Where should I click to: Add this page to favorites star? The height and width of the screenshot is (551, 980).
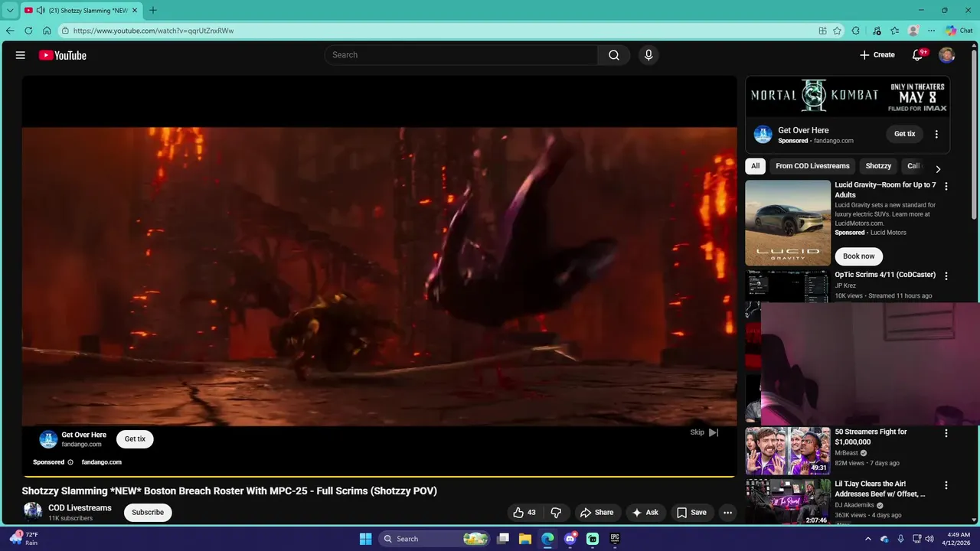click(x=838, y=31)
